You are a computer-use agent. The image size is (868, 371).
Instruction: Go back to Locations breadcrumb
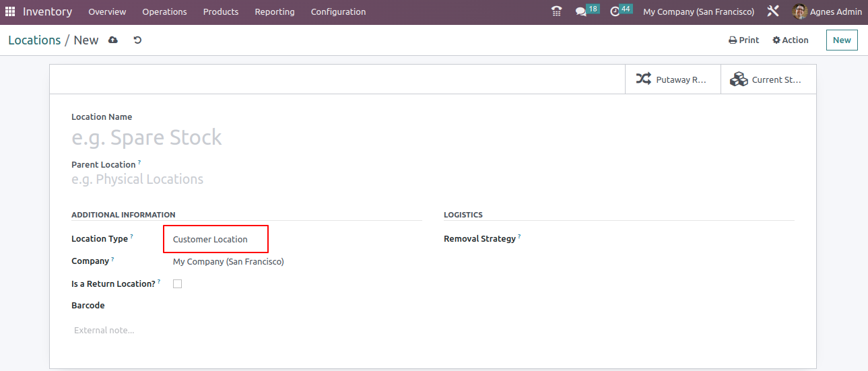pyautogui.click(x=34, y=40)
